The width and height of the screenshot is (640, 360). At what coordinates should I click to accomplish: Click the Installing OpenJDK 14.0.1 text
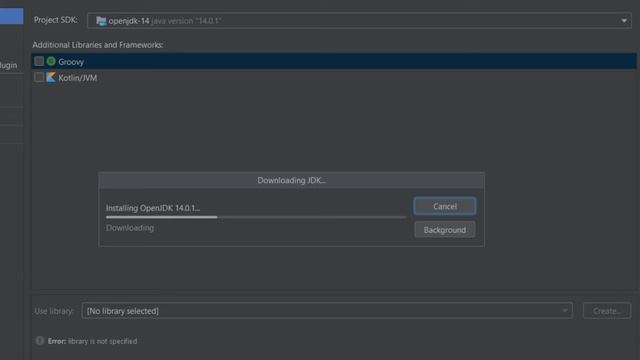coord(153,208)
